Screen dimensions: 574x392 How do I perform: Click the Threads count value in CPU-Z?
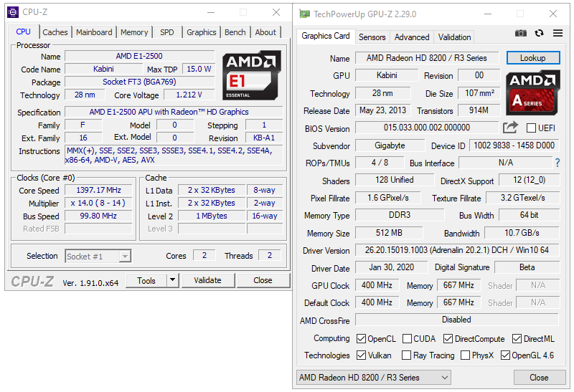[270, 256]
